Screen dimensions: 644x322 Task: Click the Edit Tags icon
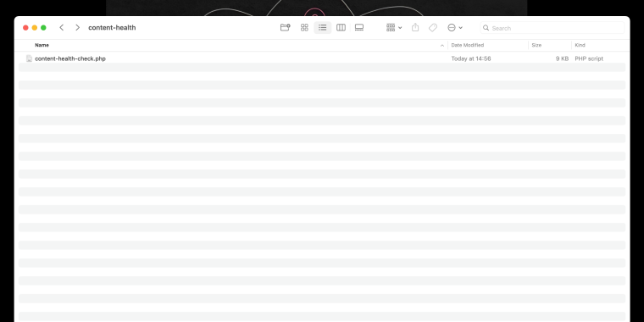point(433,27)
